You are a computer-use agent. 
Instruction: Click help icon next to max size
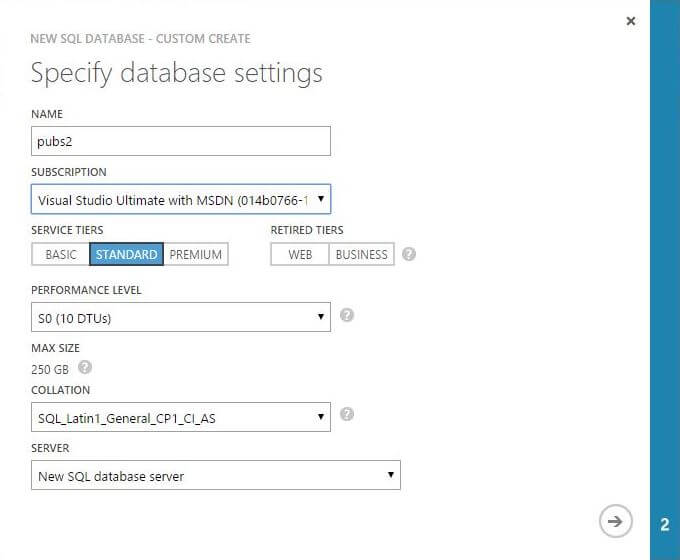(85, 367)
